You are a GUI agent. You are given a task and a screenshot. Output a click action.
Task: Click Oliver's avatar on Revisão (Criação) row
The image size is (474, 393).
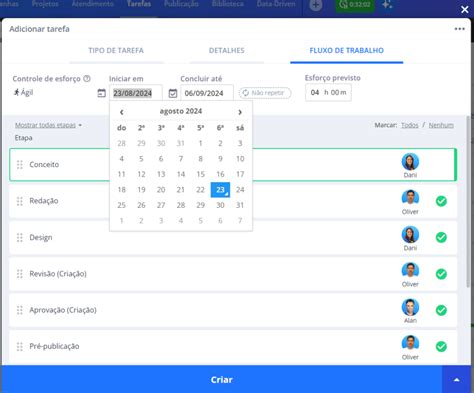tap(410, 271)
